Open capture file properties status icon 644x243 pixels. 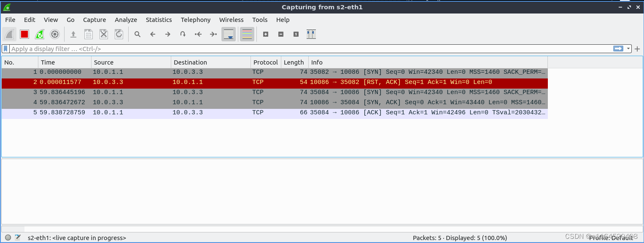coord(18,238)
